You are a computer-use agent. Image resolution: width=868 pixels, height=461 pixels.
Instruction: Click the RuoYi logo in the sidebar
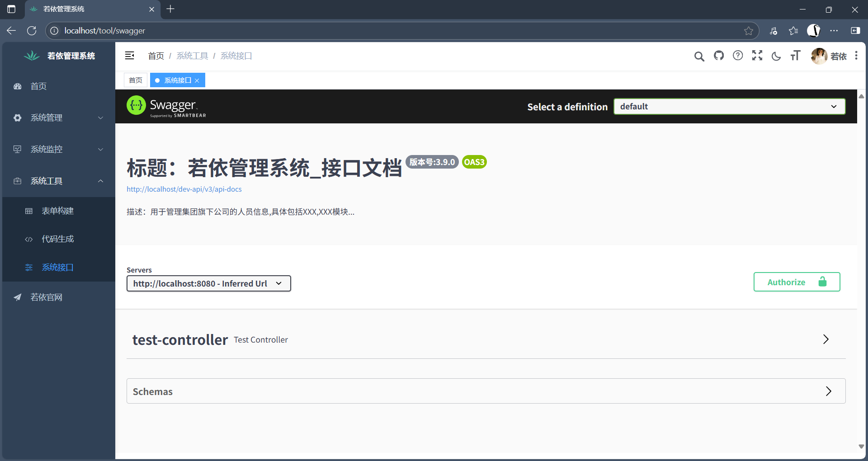(32, 56)
